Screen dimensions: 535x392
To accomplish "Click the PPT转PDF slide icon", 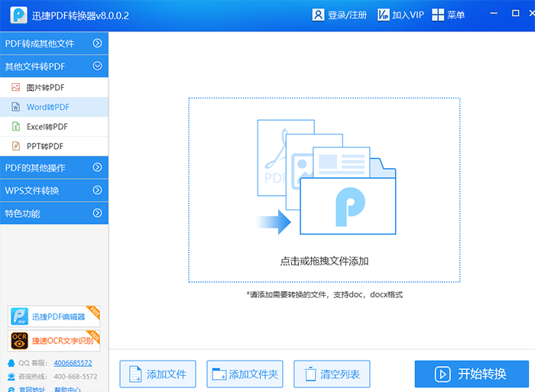I will click(16, 146).
